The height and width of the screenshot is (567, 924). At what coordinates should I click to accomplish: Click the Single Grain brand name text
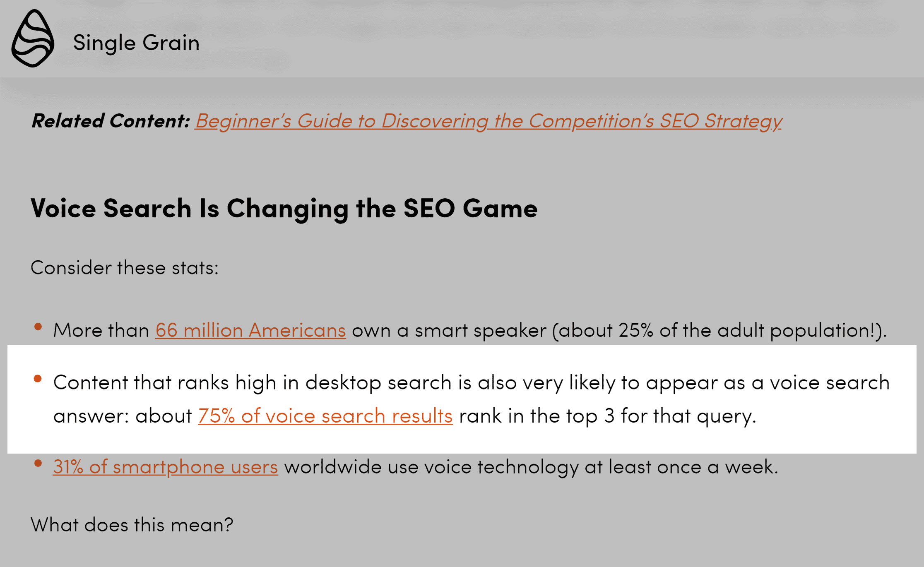(136, 43)
